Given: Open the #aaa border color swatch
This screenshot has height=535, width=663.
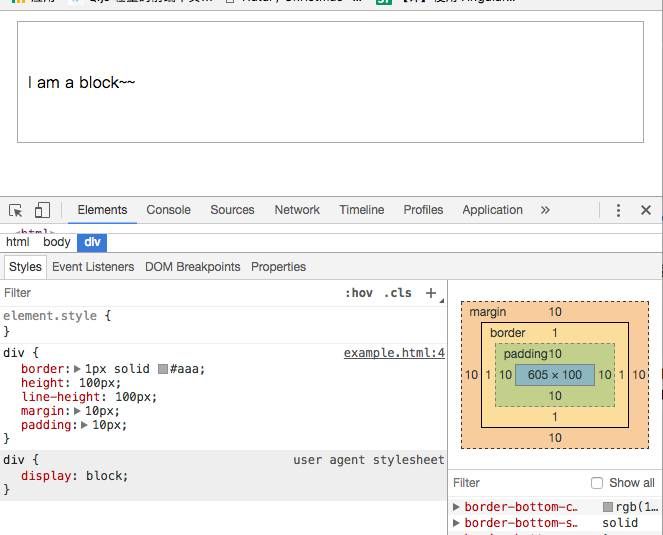Looking at the screenshot, I should (163, 369).
